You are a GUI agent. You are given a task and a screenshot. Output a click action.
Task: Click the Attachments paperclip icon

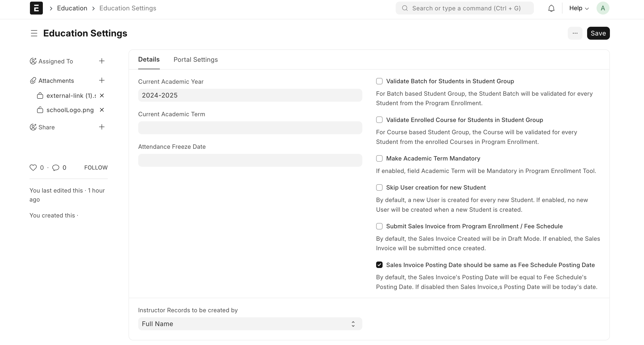click(33, 81)
